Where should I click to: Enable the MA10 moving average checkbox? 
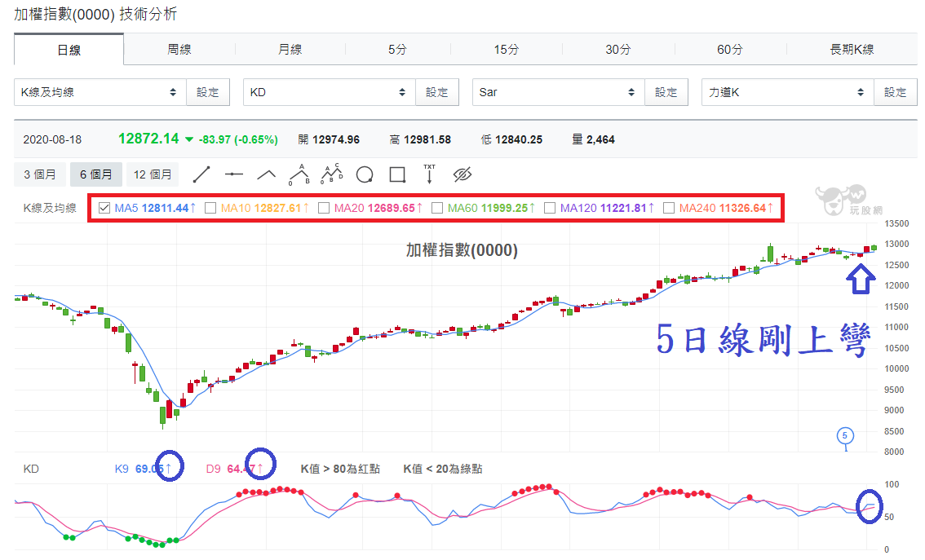coord(210,208)
